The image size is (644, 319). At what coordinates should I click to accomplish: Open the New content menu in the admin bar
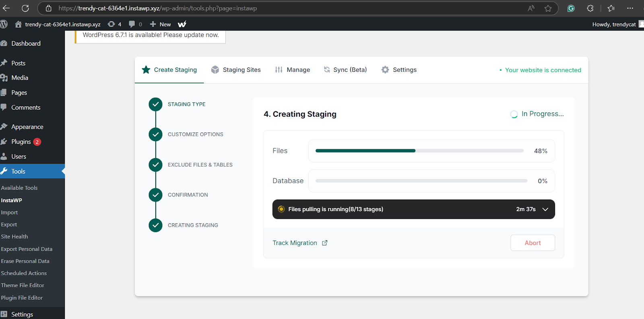(160, 24)
